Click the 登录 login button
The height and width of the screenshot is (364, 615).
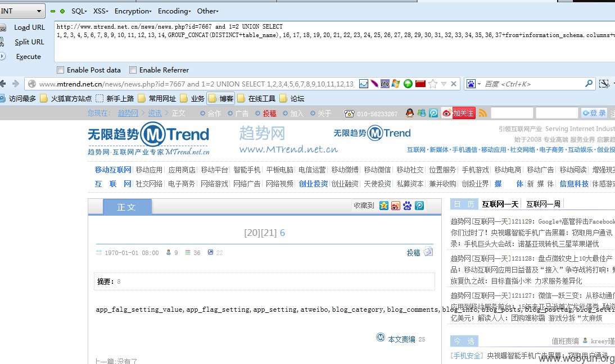594,113
